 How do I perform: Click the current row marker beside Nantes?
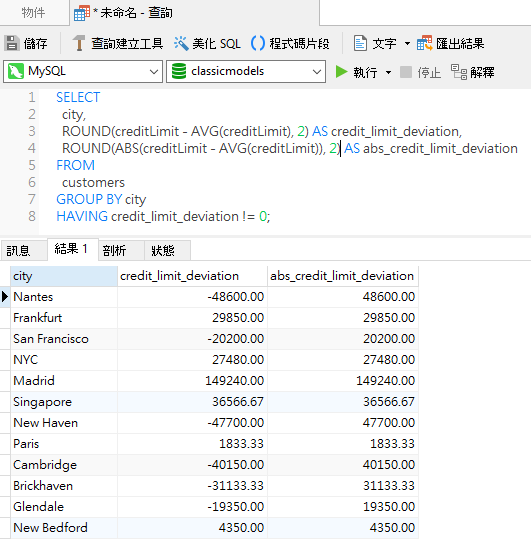pyautogui.click(x=5, y=297)
